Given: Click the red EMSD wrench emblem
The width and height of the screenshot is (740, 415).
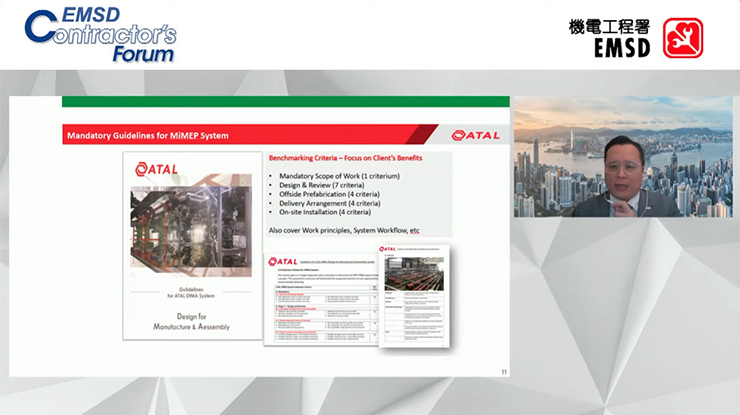Looking at the screenshot, I should click(x=683, y=38).
